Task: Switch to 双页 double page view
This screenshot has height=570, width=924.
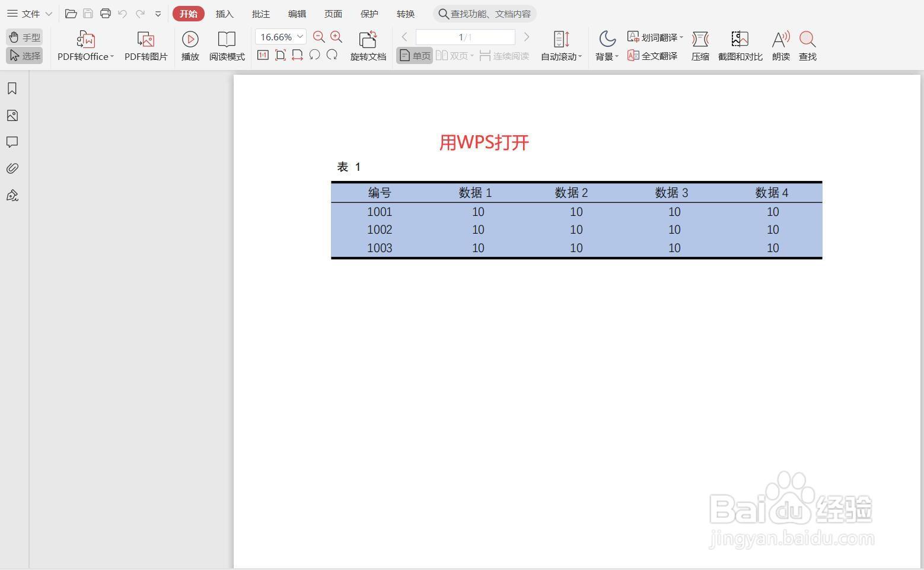Action: [455, 56]
